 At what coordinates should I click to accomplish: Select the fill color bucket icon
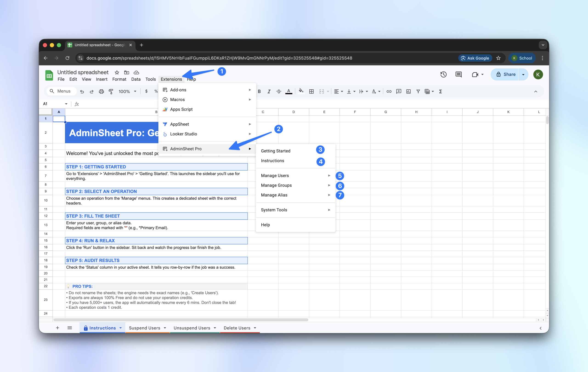(301, 91)
